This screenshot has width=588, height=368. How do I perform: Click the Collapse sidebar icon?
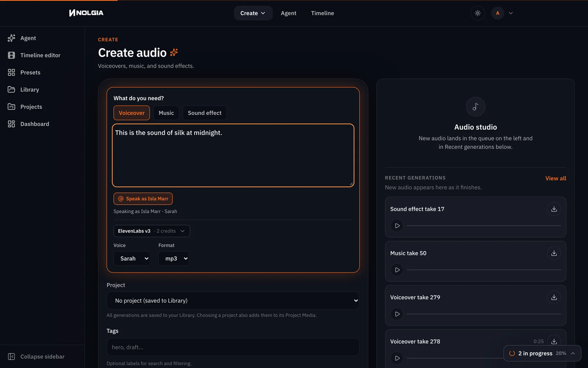(x=11, y=357)
